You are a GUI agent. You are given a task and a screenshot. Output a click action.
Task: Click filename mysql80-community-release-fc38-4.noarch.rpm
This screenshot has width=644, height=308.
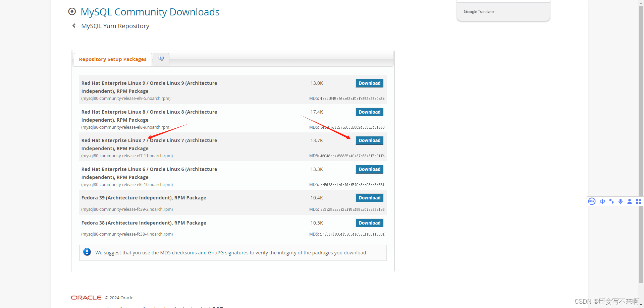[127, 234]
